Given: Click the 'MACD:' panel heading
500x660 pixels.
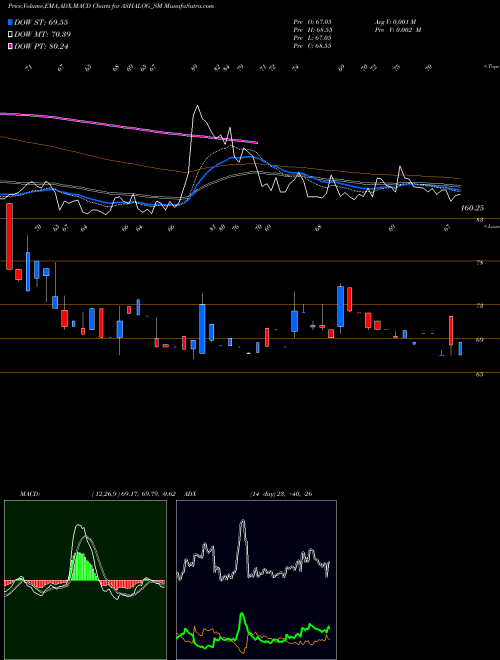Looking at the screenshot, I should tap(29, 494).
